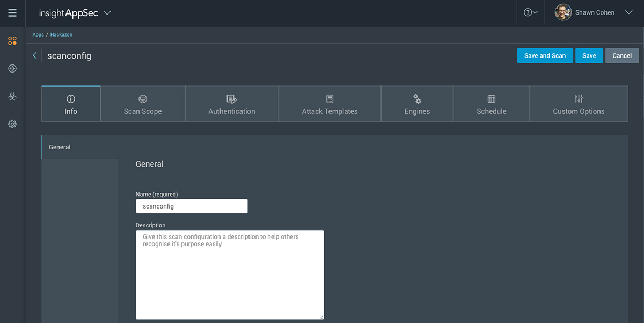This screenshot has height=323, width=644.
Task: Open the Attack Templates tab
Action: [330, 104]
